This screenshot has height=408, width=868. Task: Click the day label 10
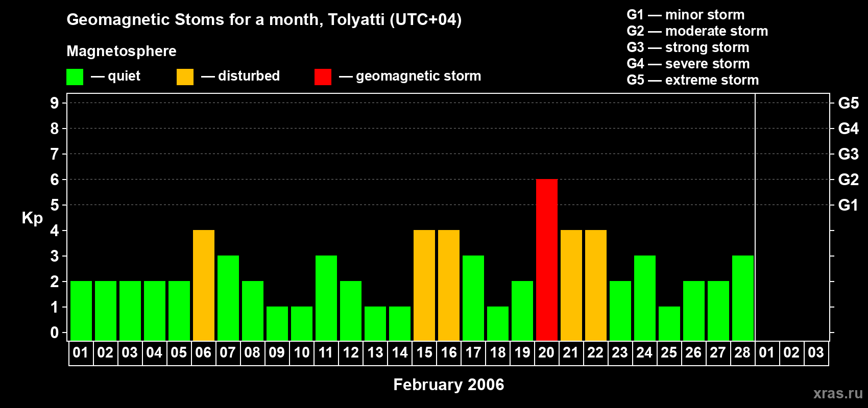(301, 352)
